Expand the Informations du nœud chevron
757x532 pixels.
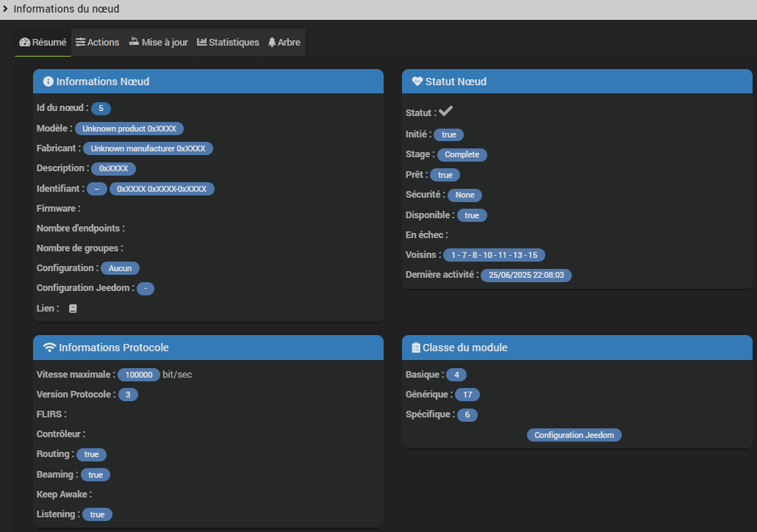coord(5,9)
